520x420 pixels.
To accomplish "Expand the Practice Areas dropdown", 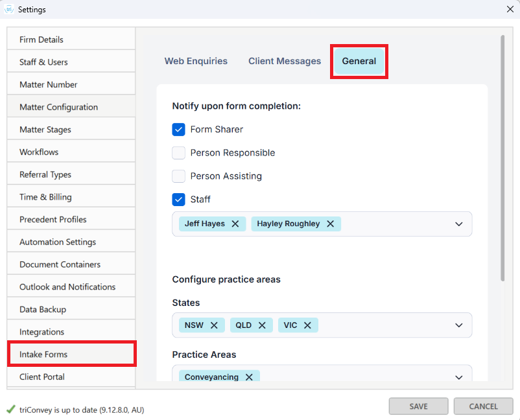I will pyautogui.click(x=459, y=377).
